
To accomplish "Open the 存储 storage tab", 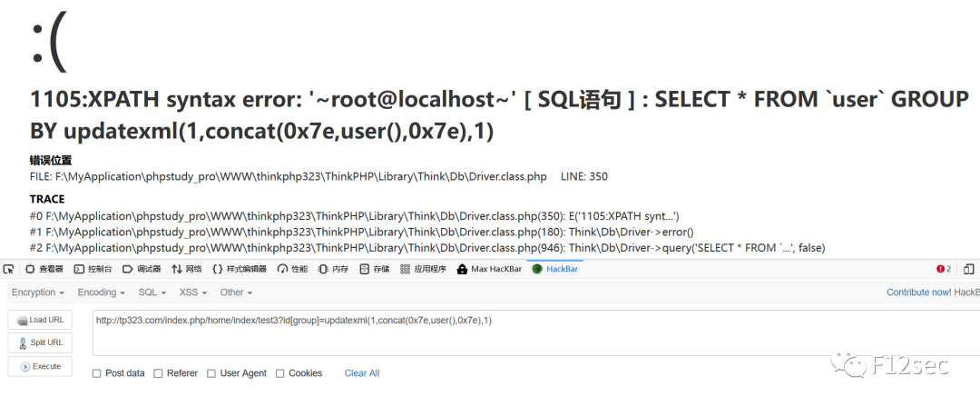I will point(375,269).
